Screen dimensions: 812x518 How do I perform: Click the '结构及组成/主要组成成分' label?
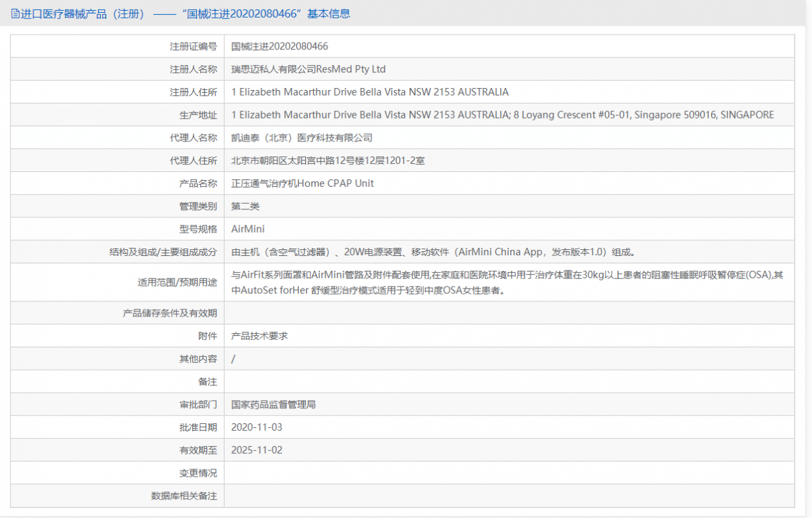point(163,252)
